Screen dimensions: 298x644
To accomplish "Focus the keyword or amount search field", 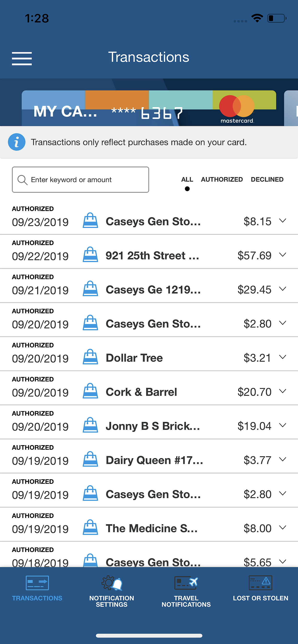I will pyautogui.click(x=80, y=180).
